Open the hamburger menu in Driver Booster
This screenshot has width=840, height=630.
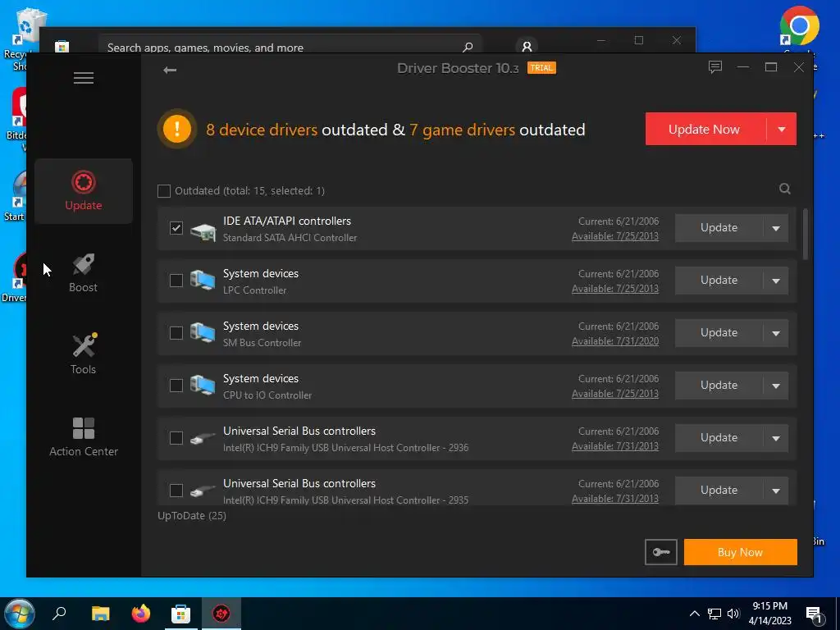tap(84, 78)
